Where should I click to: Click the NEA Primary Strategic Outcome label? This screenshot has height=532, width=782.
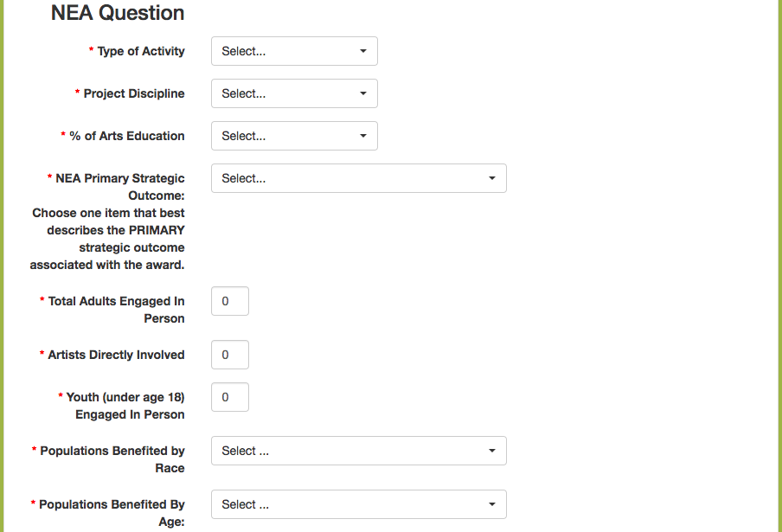point(120,187)
